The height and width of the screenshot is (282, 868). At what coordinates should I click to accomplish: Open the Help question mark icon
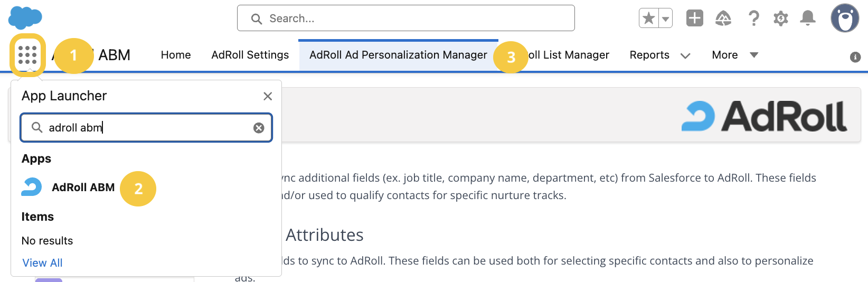tap(753, 18)
